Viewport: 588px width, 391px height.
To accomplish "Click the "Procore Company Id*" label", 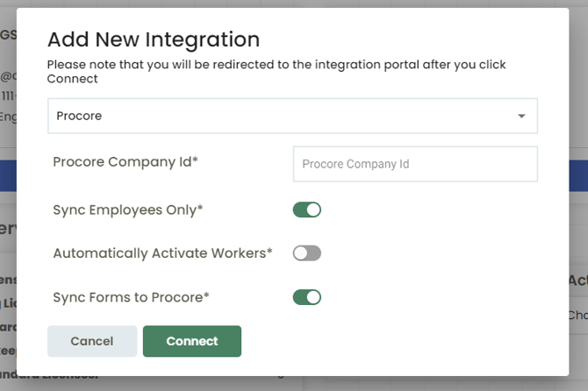I will pyautogui.click(x=125, y=162).
